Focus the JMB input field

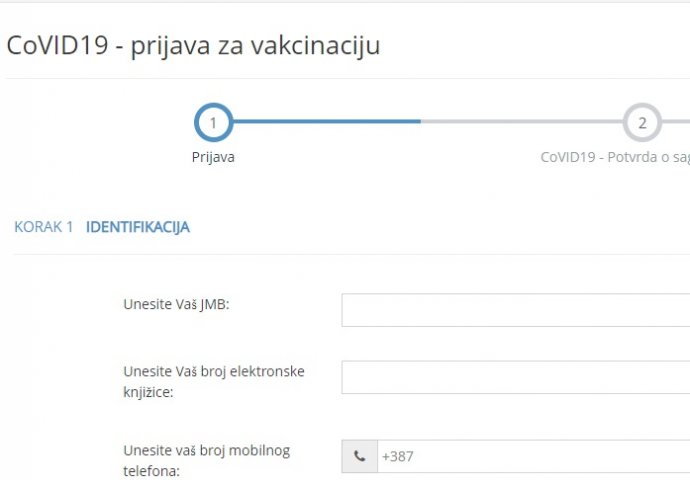(x=515, y=310)
